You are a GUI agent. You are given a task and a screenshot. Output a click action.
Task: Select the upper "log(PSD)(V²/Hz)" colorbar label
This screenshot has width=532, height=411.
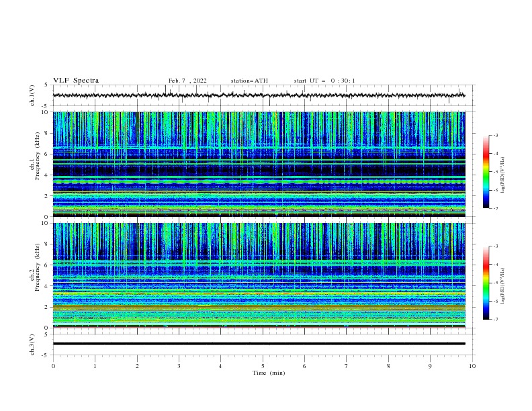coord(503,175)
